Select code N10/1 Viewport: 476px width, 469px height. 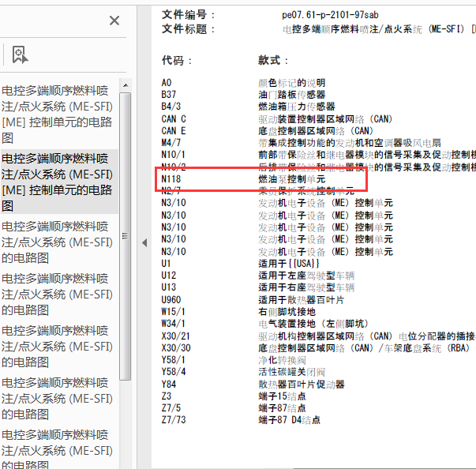pyautogui.click(x=173, y=155)
